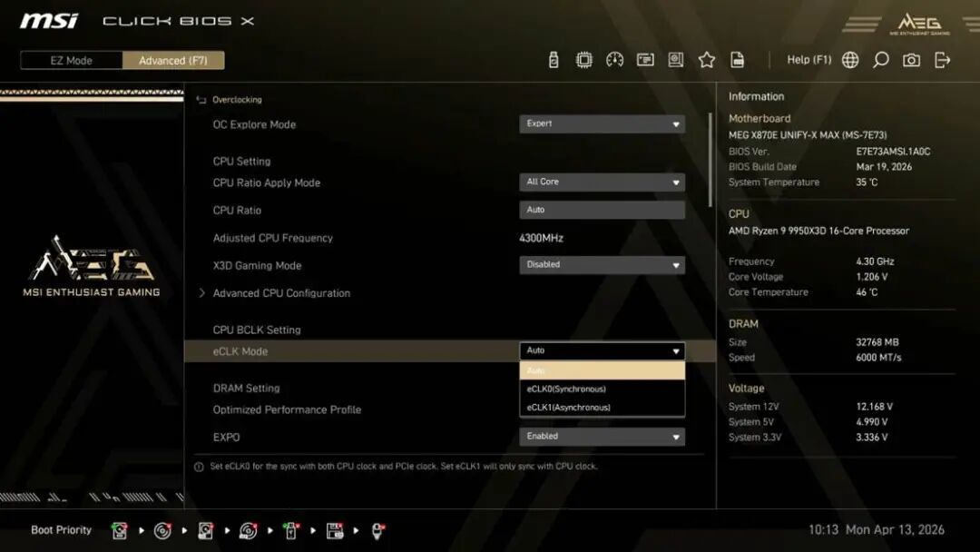Image resolution: width=980 pixels, height=552 pixels.
Task: Open Favorites star icon
Action: point(706,60)
